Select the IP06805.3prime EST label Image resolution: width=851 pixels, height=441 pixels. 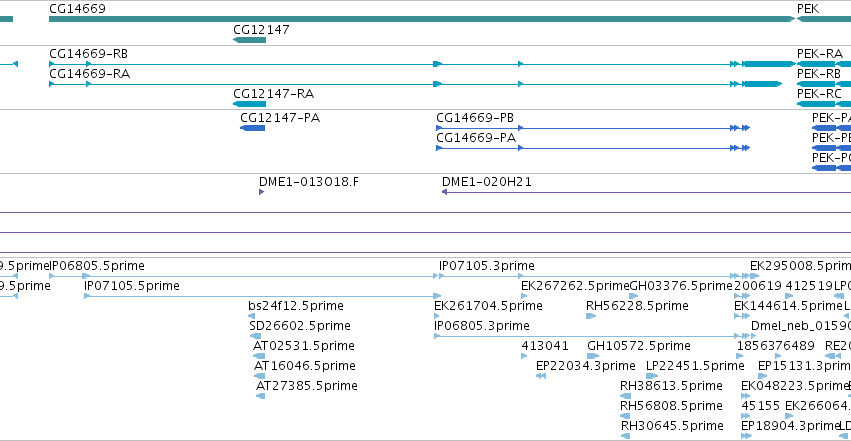tap(482, 326)
